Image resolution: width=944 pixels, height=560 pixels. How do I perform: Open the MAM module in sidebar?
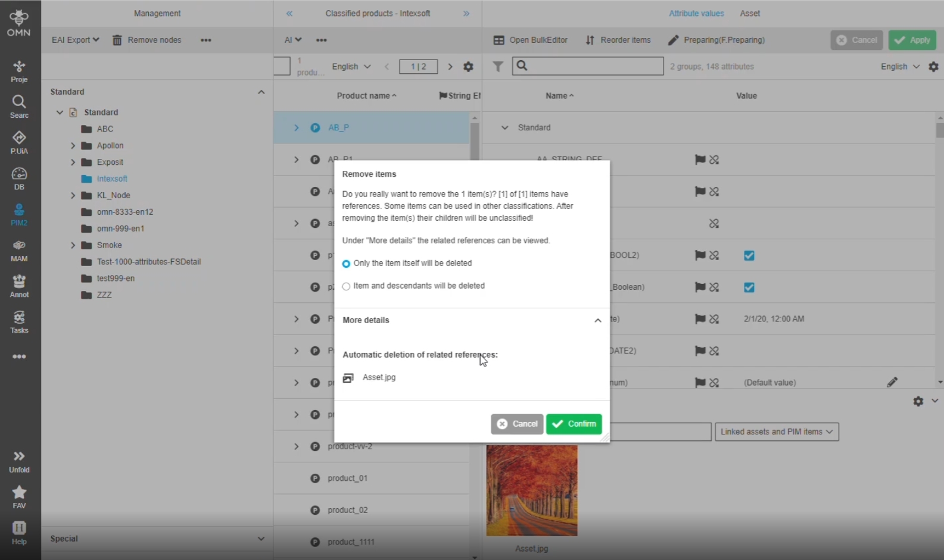[x=19, y=251]
